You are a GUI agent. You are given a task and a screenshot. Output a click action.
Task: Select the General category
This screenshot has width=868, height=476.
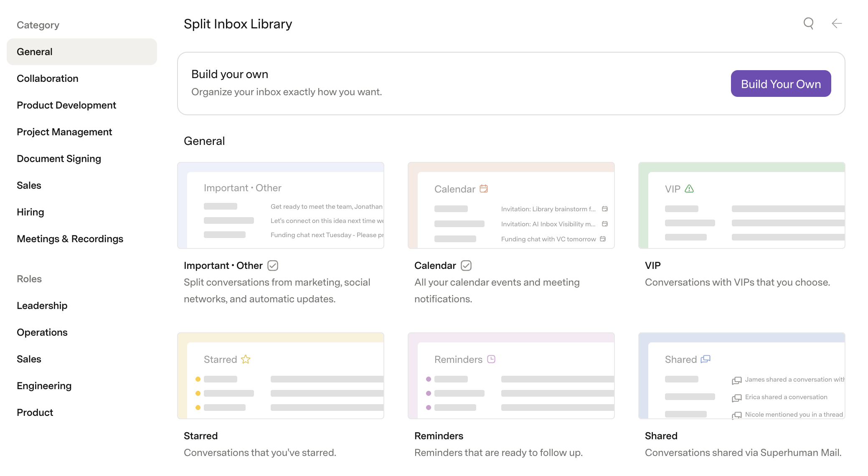(82, 52)
